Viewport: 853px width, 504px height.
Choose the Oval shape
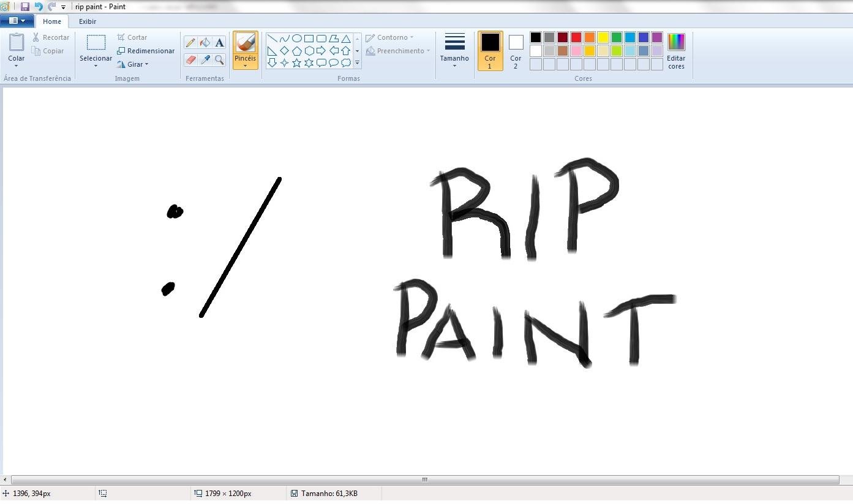point(296,39)
